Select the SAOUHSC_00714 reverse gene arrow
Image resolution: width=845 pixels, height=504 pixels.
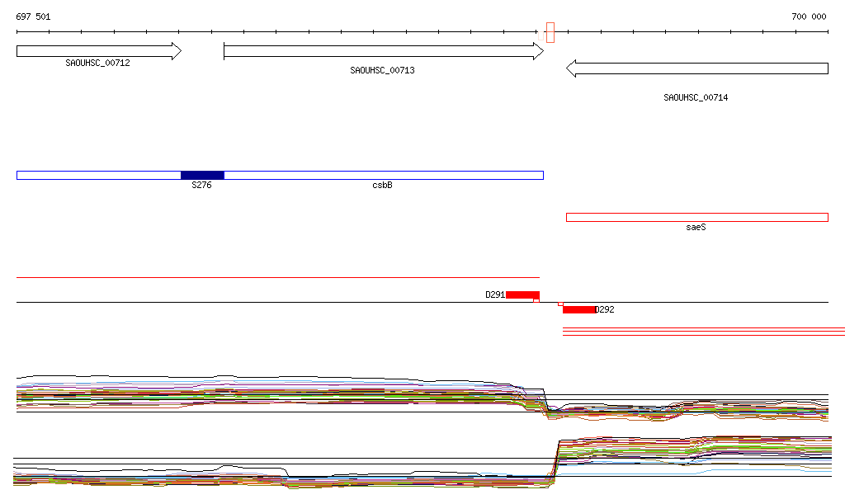click(696, 68)
